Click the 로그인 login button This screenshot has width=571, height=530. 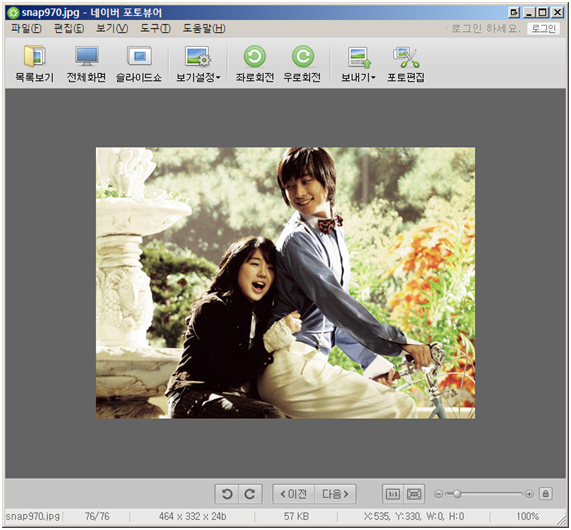[x=543, y=28]
